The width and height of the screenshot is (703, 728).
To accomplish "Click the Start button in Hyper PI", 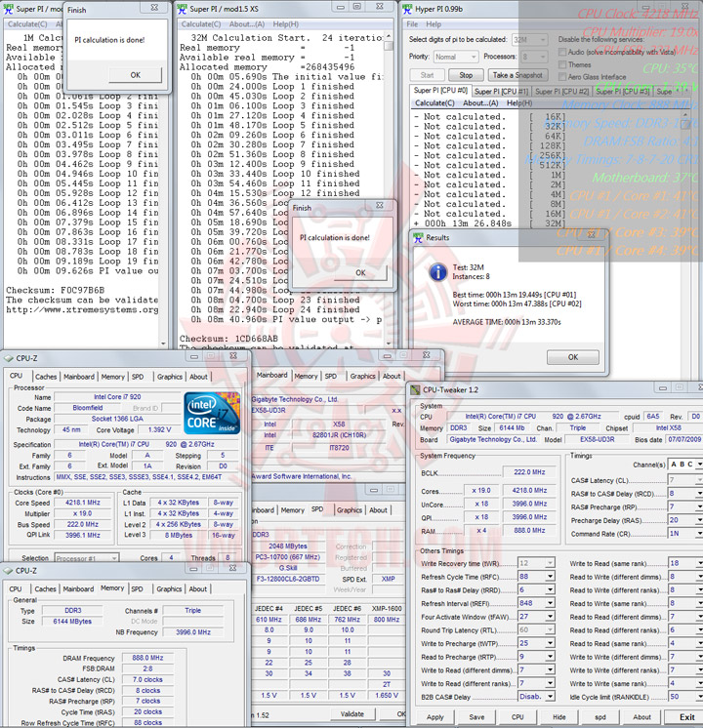I will (x=427, y=75).
